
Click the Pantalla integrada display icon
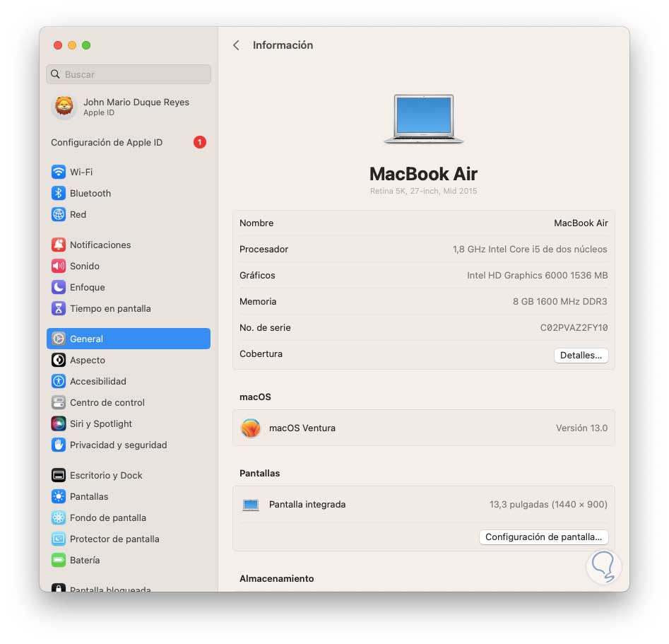[251, 505]
